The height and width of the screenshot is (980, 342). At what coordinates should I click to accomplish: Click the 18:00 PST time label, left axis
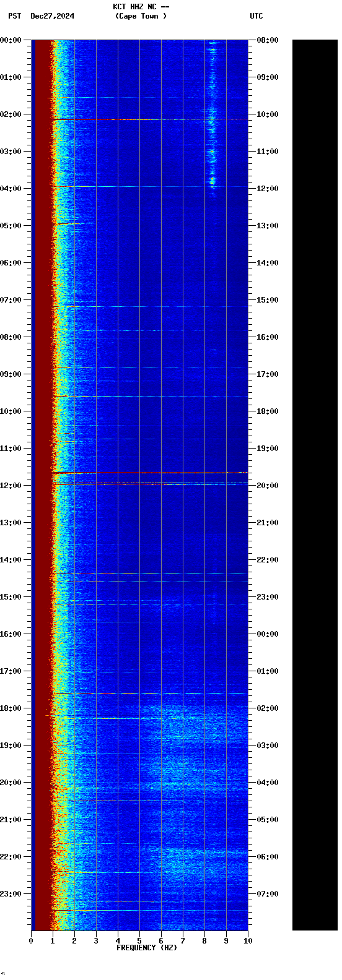[x=11, y=708]
